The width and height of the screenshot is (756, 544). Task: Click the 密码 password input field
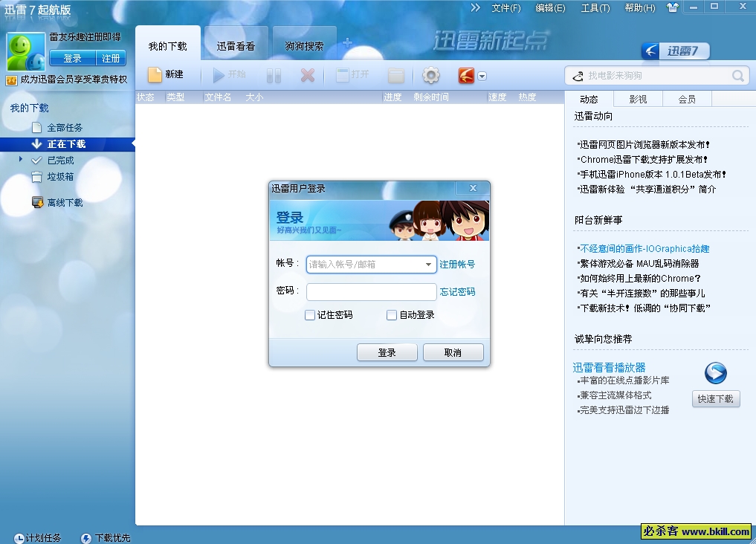pos(371,292)
